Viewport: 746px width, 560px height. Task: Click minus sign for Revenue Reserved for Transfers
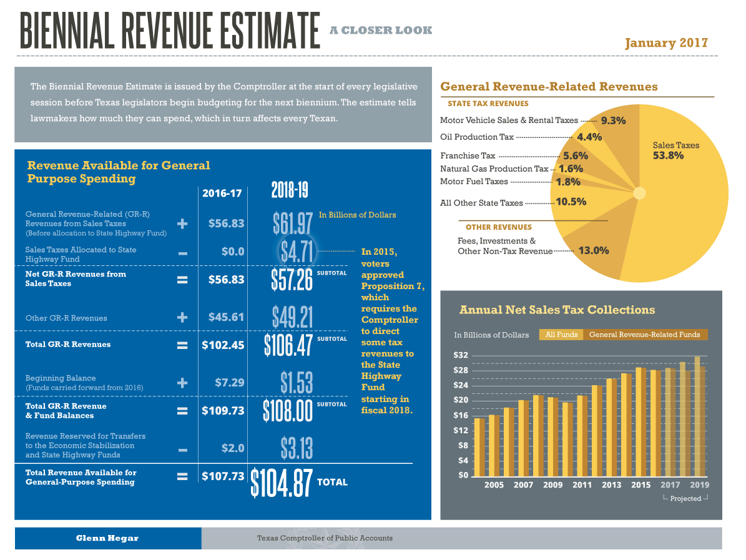pos(182,449)
